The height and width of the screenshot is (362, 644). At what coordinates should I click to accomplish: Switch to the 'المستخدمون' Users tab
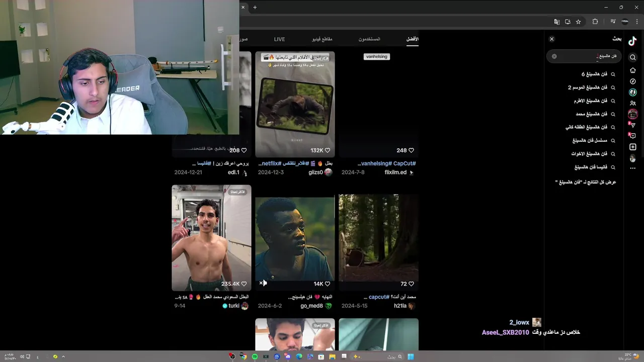click(369, 39)
